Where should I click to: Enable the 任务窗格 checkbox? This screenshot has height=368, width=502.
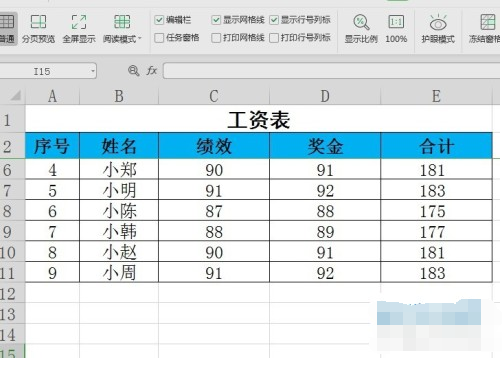(x=159, y=38)
